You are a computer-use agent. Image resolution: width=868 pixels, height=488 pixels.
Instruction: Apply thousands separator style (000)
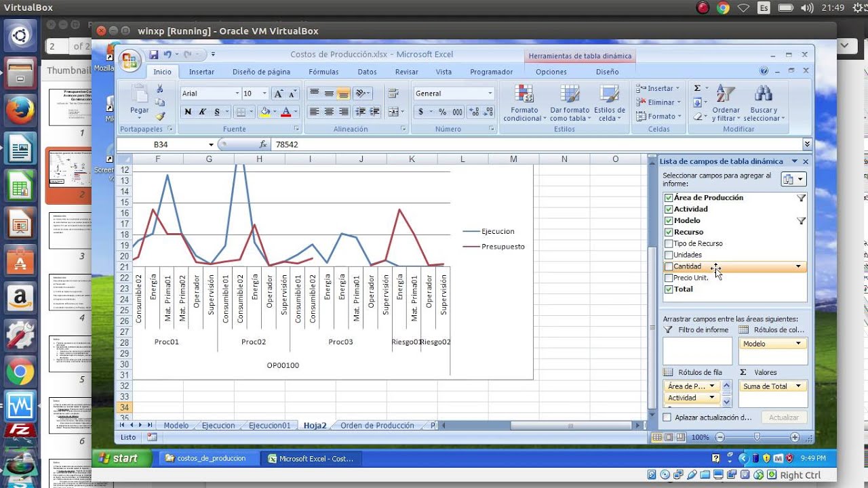click(x=457, y=112)
